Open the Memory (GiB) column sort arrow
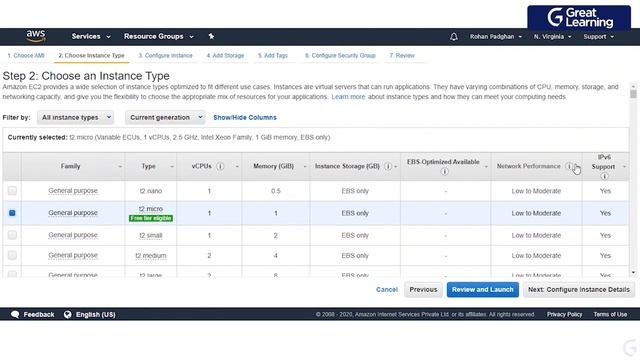The height and width of the screenshot is (360, 640). pos(305,167)
